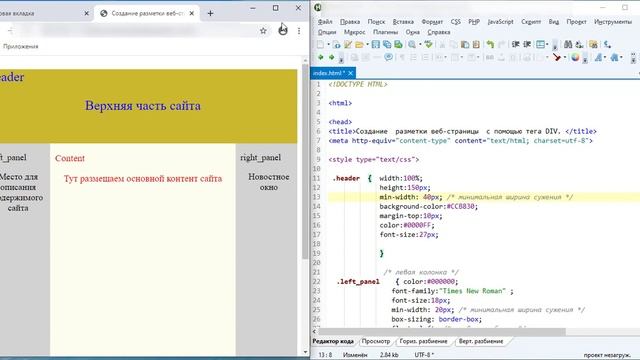The height and width of the screenshot is (360, 640).
Task: Click 'Новостное окно' text in right panel
Action: 269,182
